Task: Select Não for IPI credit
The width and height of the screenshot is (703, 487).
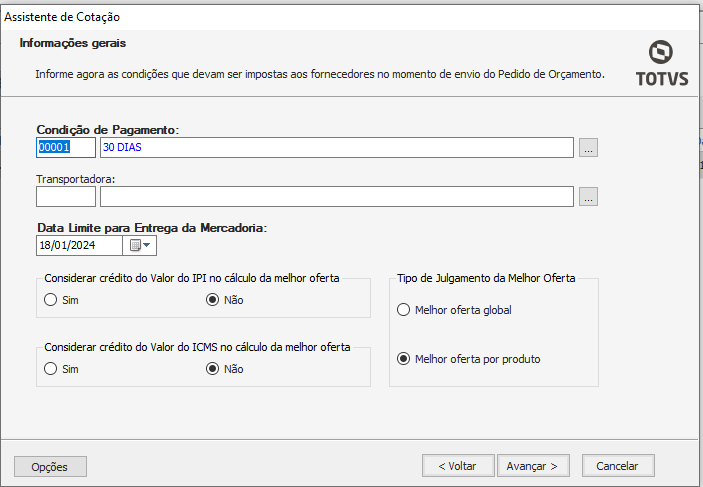Action: [212, 299]
